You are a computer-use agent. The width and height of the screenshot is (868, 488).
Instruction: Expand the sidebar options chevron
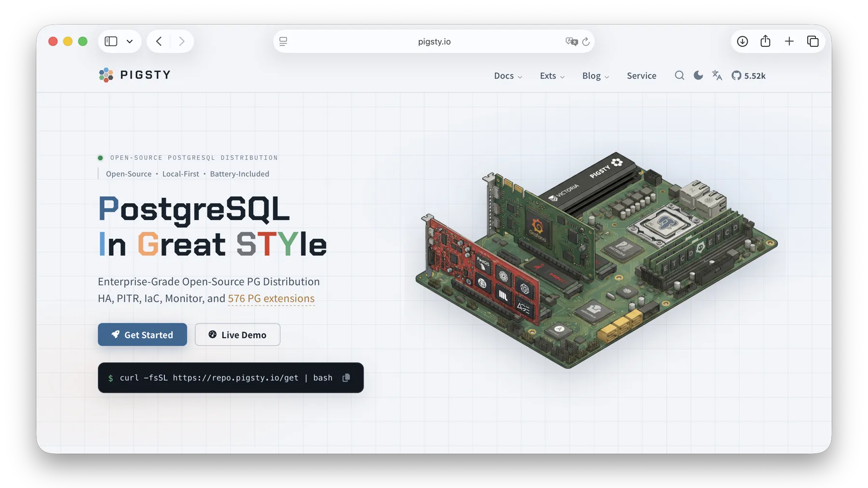(130, 41)
